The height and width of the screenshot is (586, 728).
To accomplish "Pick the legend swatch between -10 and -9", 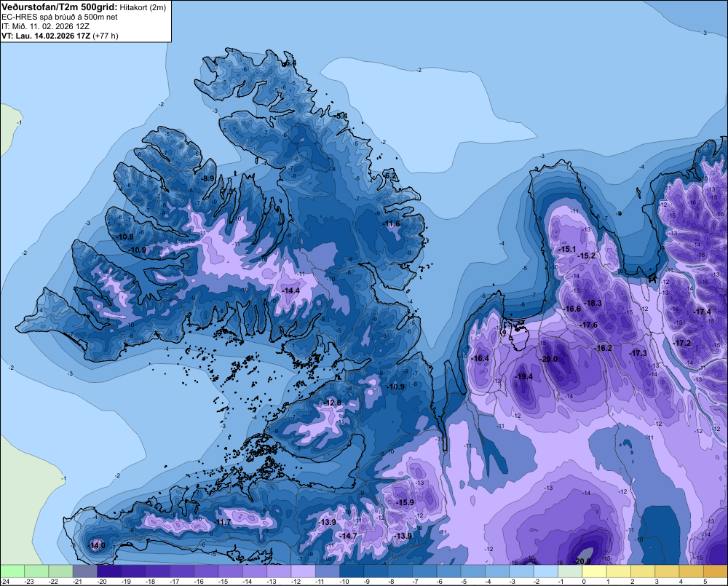I will tap(352, 571).
